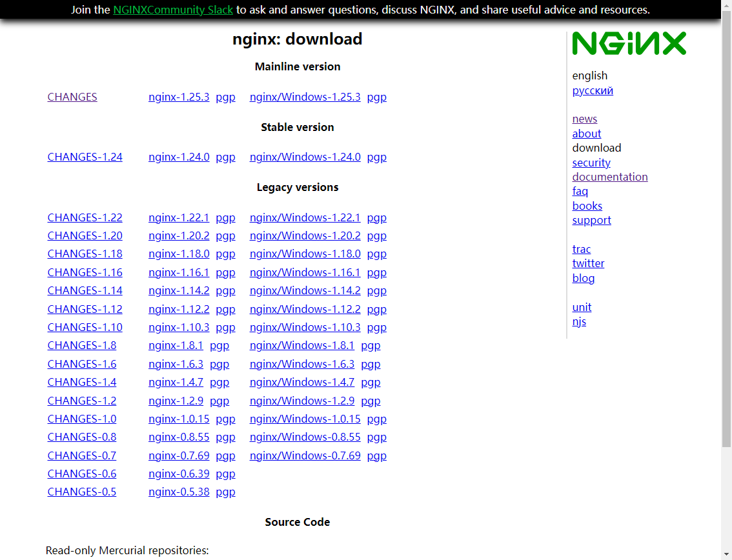Download nginx-0.6.39
Image resolution: width=732 pixels, height=560 pixels.
179,474
